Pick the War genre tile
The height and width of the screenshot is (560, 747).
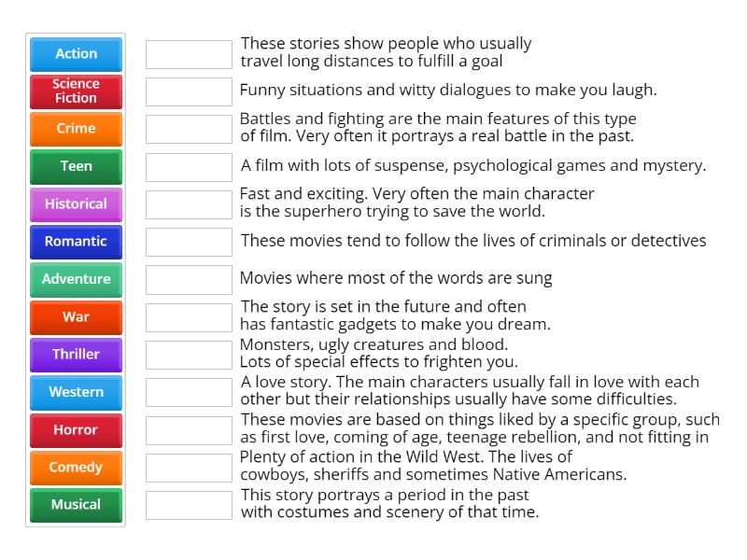pos(76,316)
